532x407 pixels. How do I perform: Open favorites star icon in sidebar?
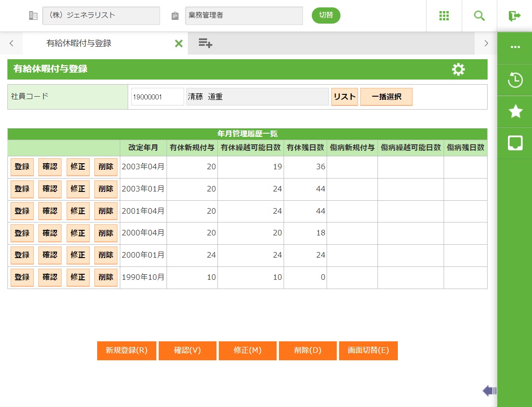click(x=515, y=111)
